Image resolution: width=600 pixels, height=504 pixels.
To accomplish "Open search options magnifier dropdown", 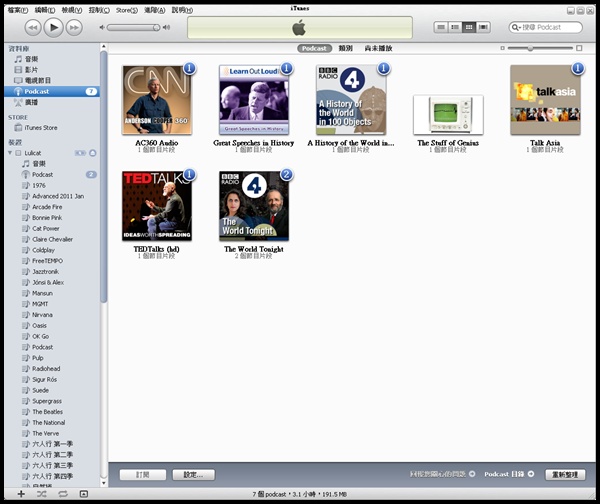I will tap(516, 28).
